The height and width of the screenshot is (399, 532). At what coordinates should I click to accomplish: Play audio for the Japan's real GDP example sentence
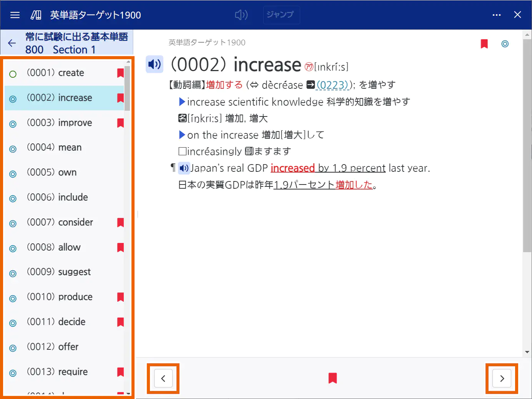(184, 168)
